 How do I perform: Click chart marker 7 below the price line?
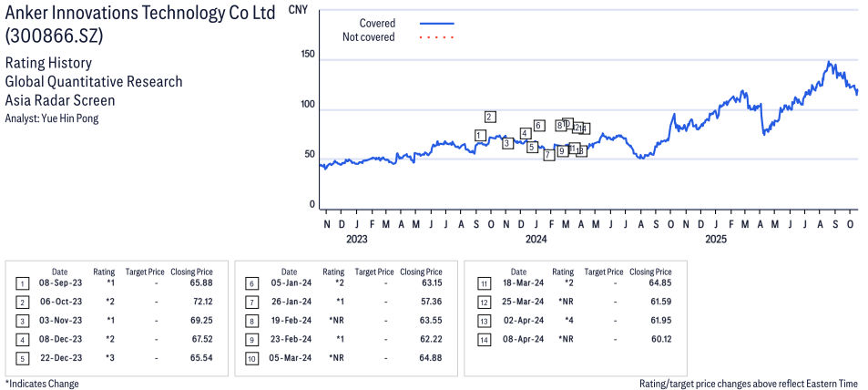point(548,155)
